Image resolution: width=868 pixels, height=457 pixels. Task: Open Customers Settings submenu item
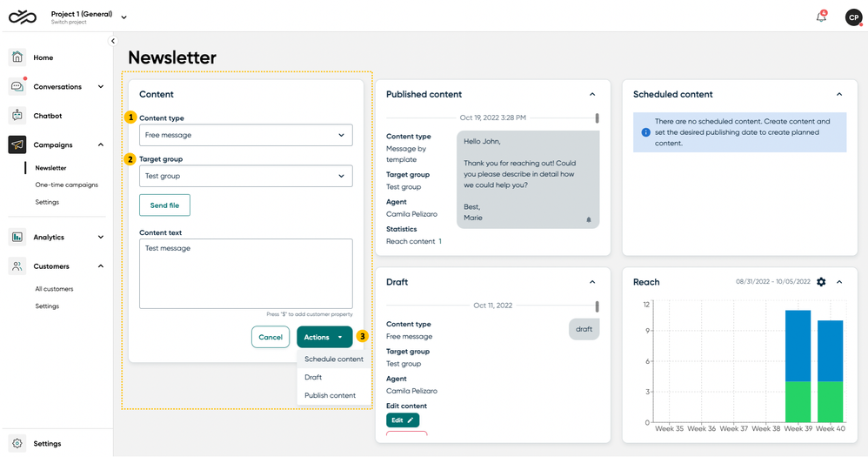pos(47,306)
